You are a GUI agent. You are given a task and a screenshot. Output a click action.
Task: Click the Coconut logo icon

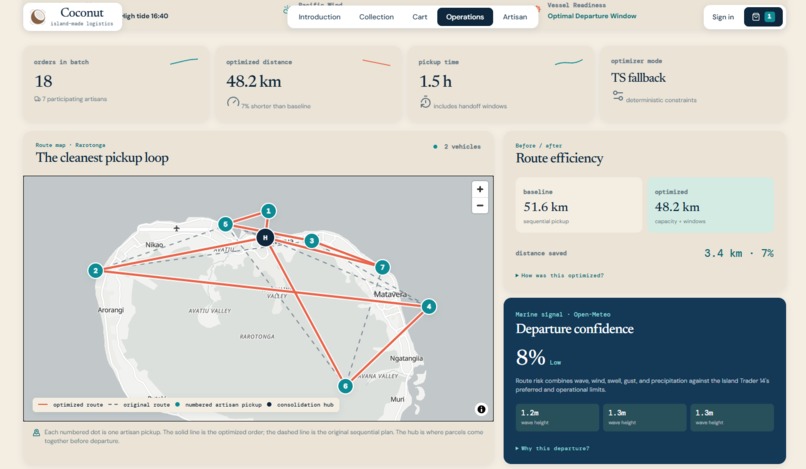coord(38,17)
